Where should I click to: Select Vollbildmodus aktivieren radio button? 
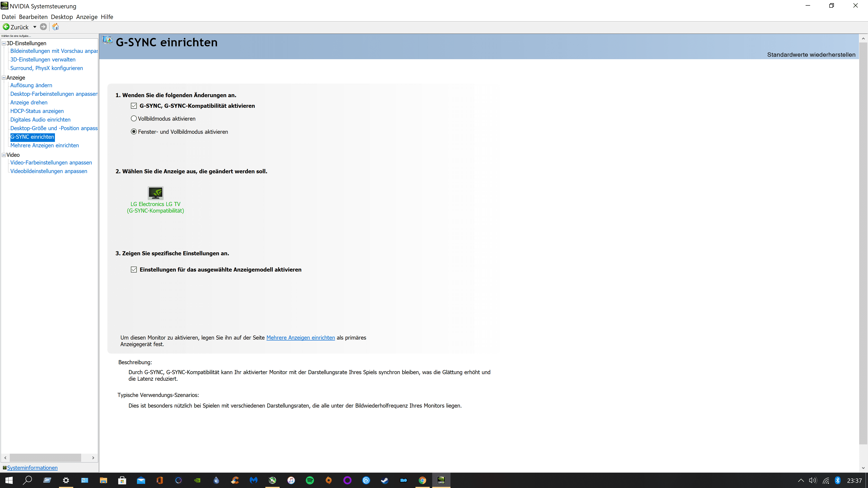tap(134, 119)
